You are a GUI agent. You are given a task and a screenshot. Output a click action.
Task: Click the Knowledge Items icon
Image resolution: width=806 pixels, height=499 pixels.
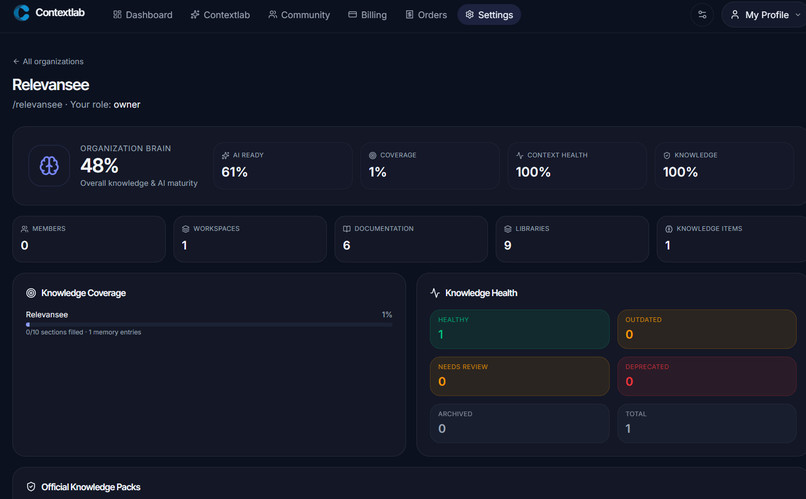click(x=669, y=229)
